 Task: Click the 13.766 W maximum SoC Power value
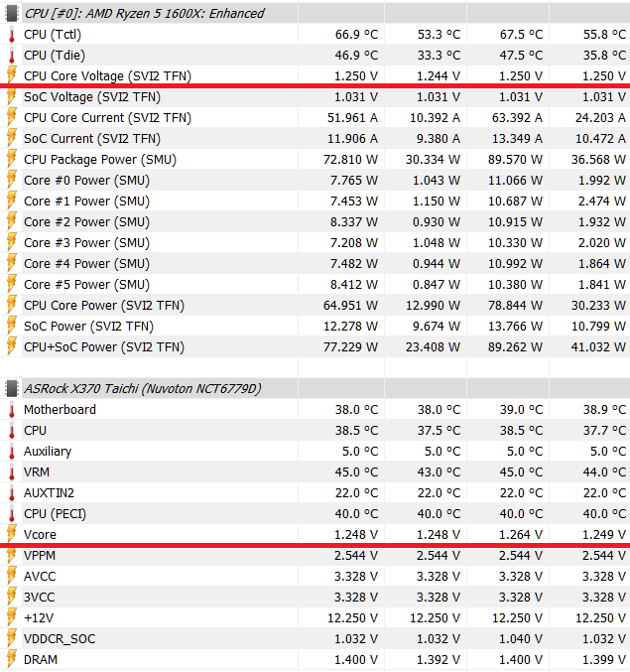(x=516, y=327)
